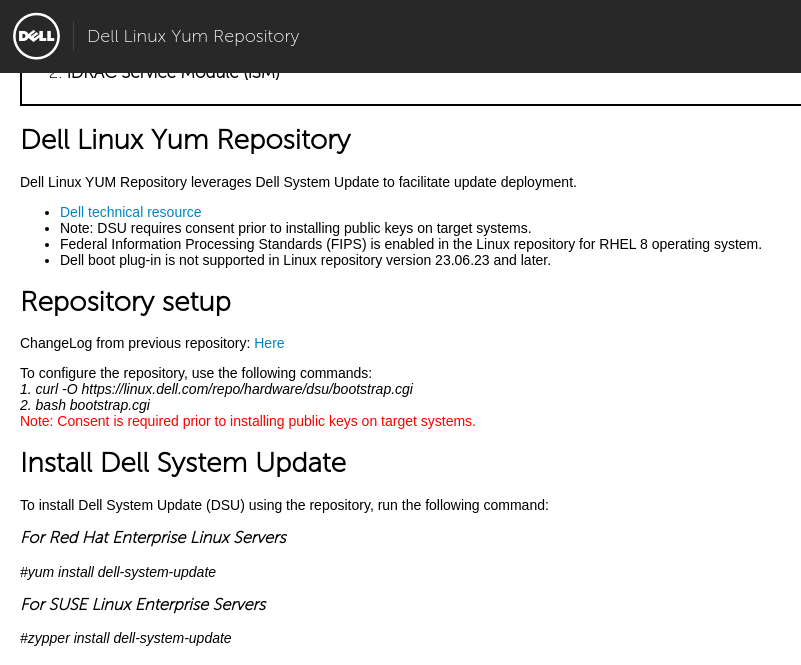Click the bash bootstrap.cgi command line
The width and height of the screenshot is (801, 665).
click(85, 405)
